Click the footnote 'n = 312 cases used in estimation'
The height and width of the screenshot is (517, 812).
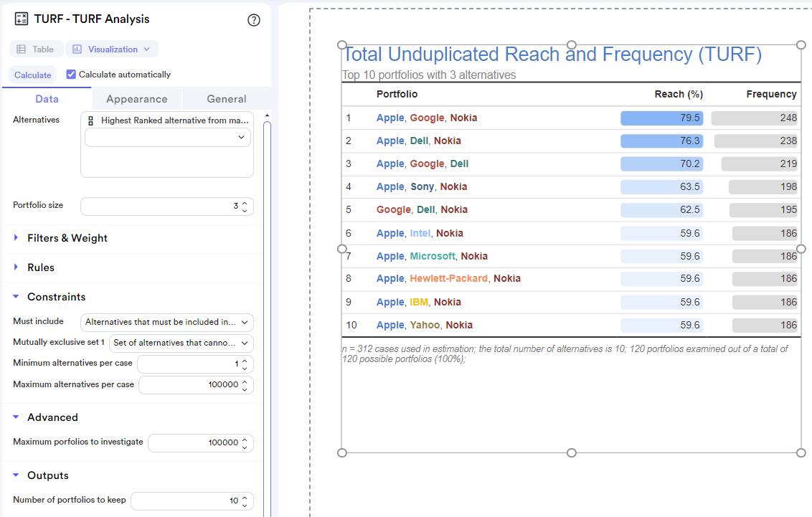click(407, 348)
